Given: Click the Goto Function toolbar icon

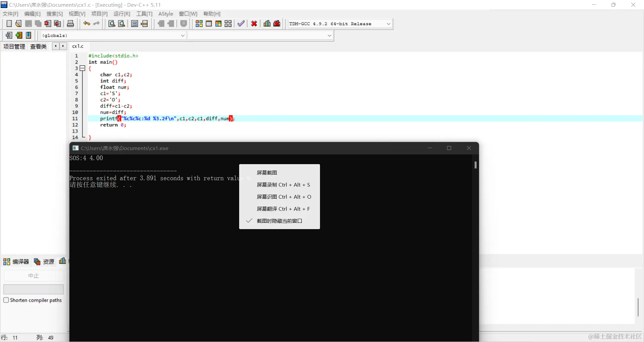Looking at the screenshot, I should click(x=135, y=24).
